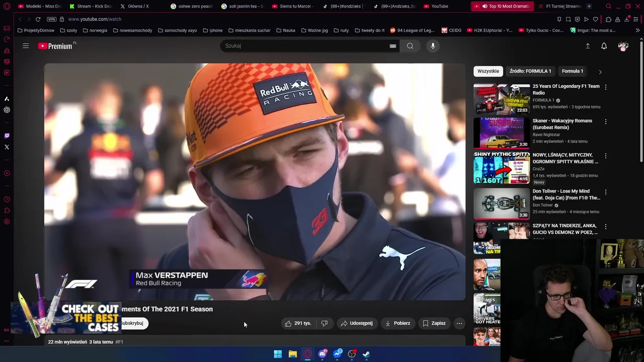The width and height of the screenshot is (644, 362).
Task: Expand hidden bookmarks with chevron
Action: [x=637, y=30]
